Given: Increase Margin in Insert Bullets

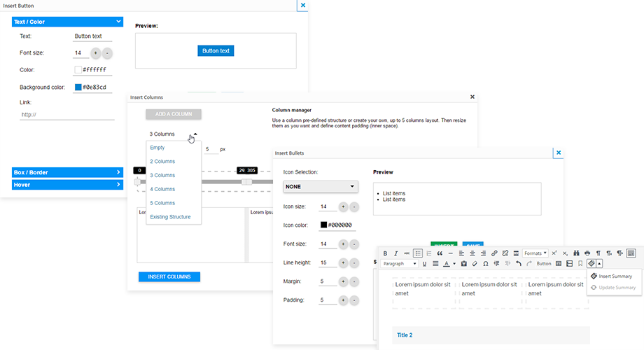Looking at the screenshot, I should (x=343, y=281).
